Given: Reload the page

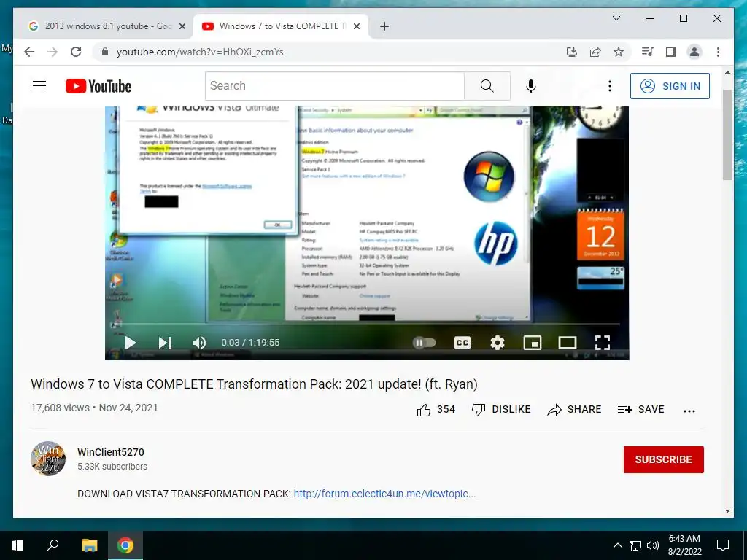Looking at the screenshot, I should point(76,52).
